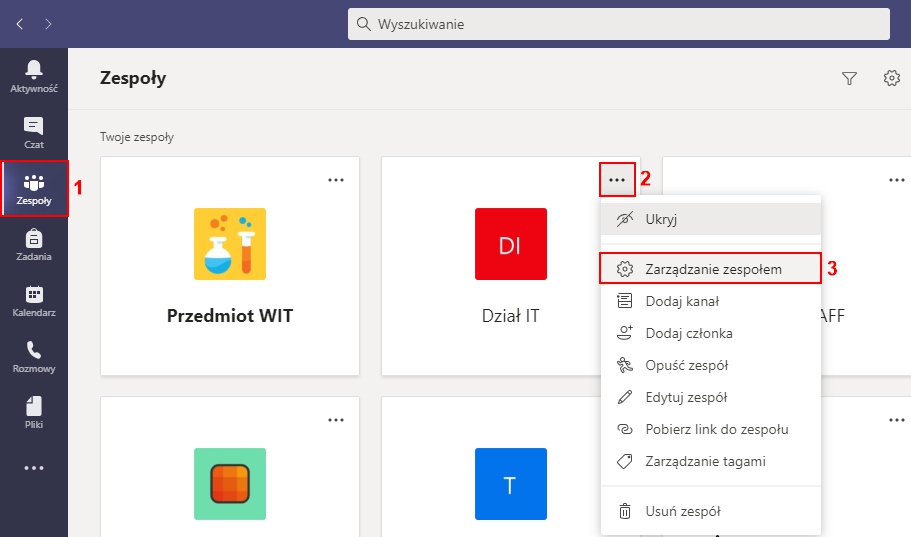Go back with the left arrow
The image size is (911, 537).
coord(20,24)
